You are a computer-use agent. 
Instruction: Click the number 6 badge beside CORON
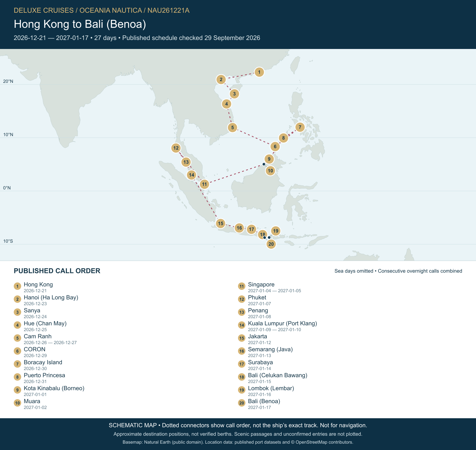tap(17, 351)
